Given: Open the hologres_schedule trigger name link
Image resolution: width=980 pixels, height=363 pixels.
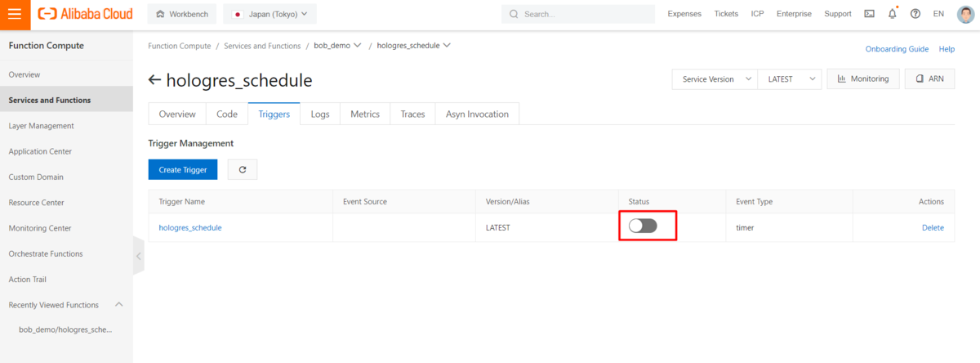Looking at the screenshot, I should coord(190,227).
